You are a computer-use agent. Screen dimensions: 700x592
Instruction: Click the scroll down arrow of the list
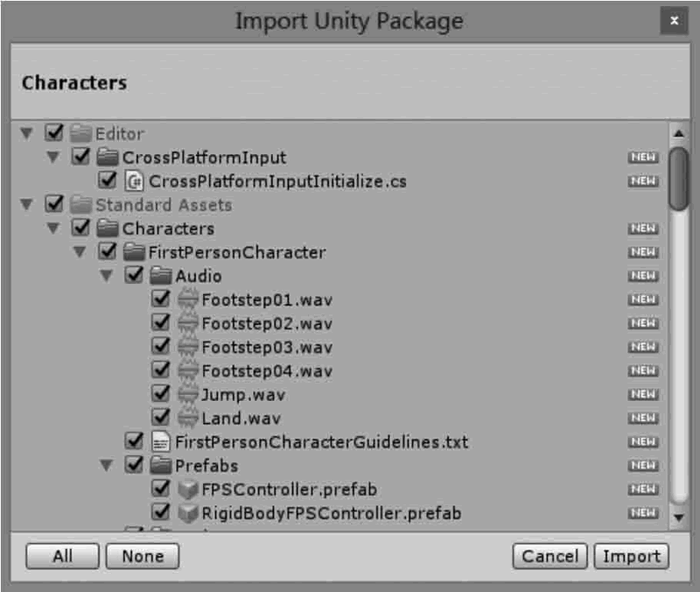(677, 518)
